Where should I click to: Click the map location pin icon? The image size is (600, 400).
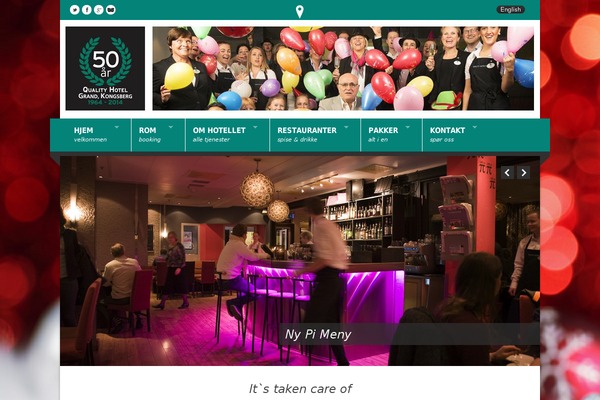tap(300, 12)
